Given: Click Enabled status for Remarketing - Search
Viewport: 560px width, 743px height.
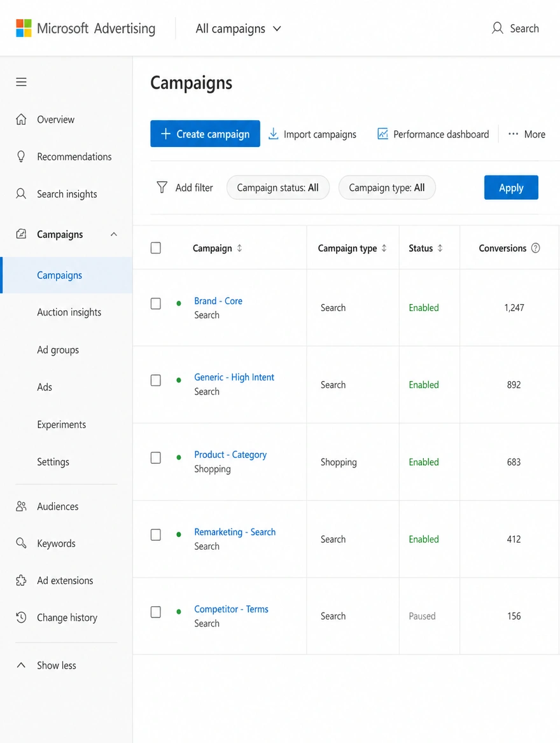Looking at the screenshot, I should point(424,539).
